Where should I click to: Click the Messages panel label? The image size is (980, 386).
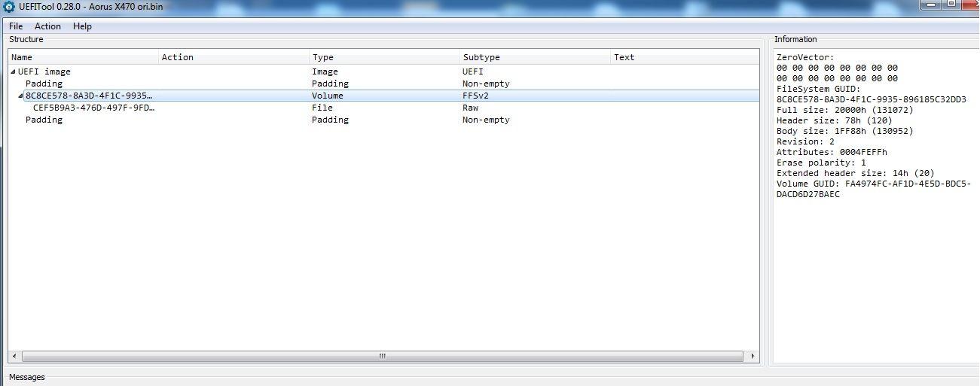(x=27, y=377)
